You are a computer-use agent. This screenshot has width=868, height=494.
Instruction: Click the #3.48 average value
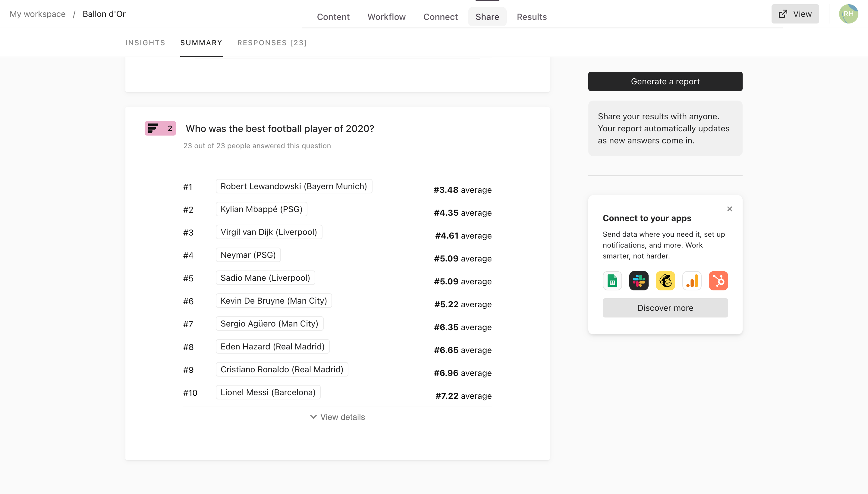(462, 190)
